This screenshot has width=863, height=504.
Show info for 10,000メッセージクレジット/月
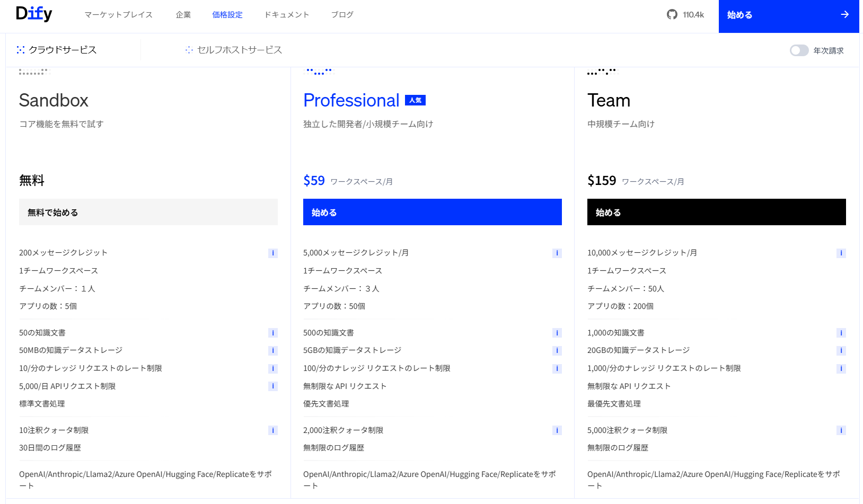click(841, 253)
